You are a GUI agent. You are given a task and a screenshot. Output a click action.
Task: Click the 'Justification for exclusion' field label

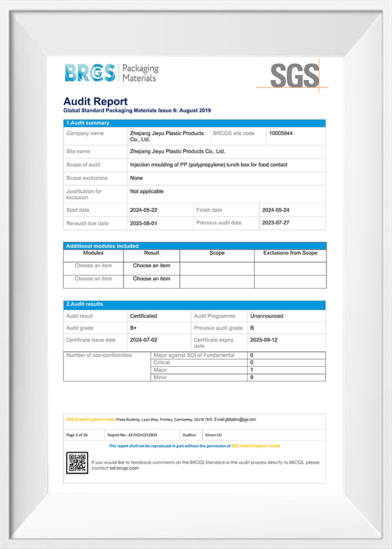click(x=84, y=195)
